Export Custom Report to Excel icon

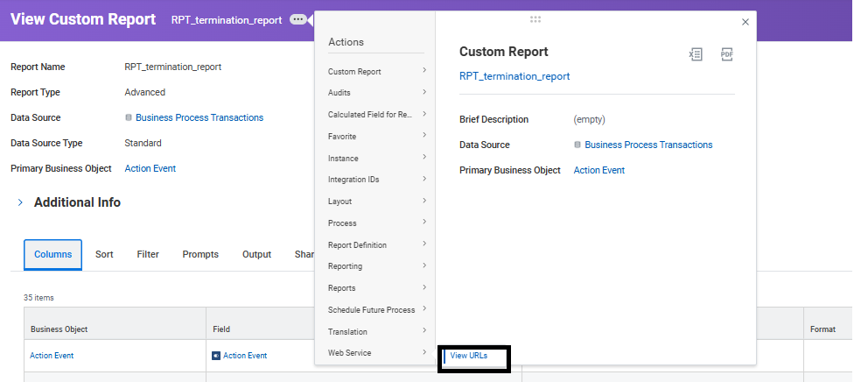[x=696, y=54]
